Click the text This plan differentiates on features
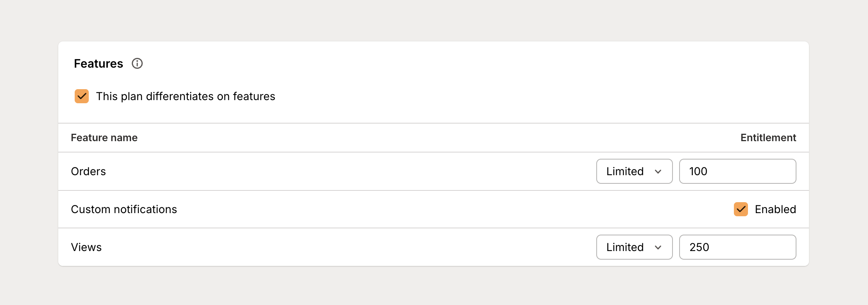The width and height of the screenshot is (868, 305). click(185, 96)
